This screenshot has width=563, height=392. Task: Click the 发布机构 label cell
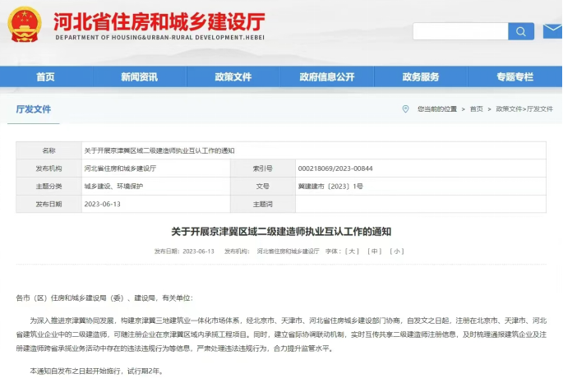click(48, 168)
